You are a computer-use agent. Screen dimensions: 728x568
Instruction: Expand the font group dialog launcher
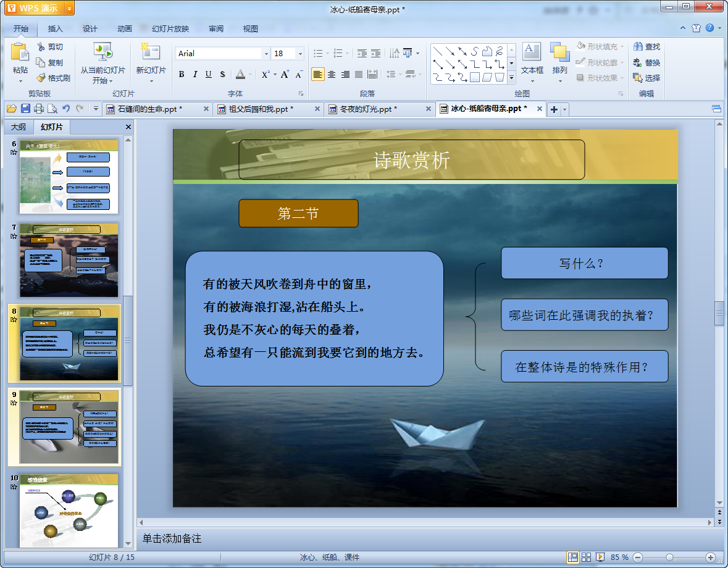[301, 93]
